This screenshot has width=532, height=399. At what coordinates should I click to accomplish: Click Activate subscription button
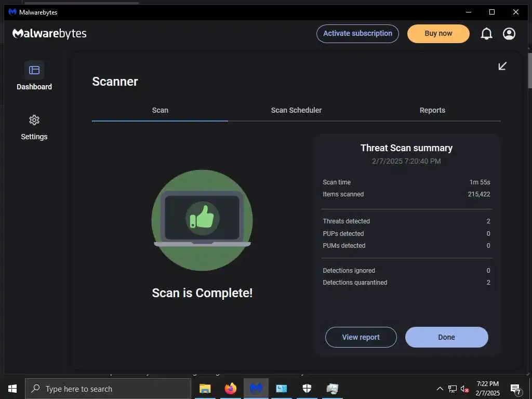point(357,34)
